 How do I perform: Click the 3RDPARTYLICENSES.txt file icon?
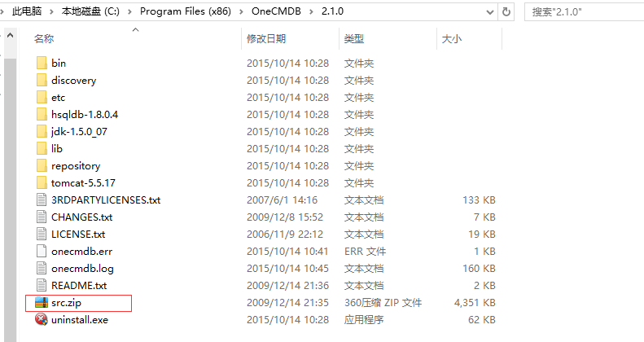tap(42, 200)
